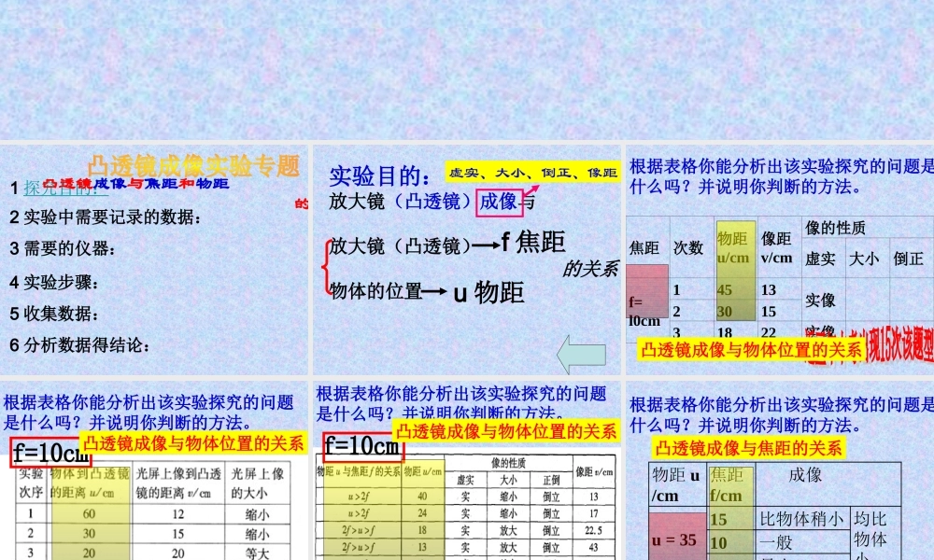934x560 pixels.
Task: Click the 像距 value 22.5
Action: pos(593,530)
